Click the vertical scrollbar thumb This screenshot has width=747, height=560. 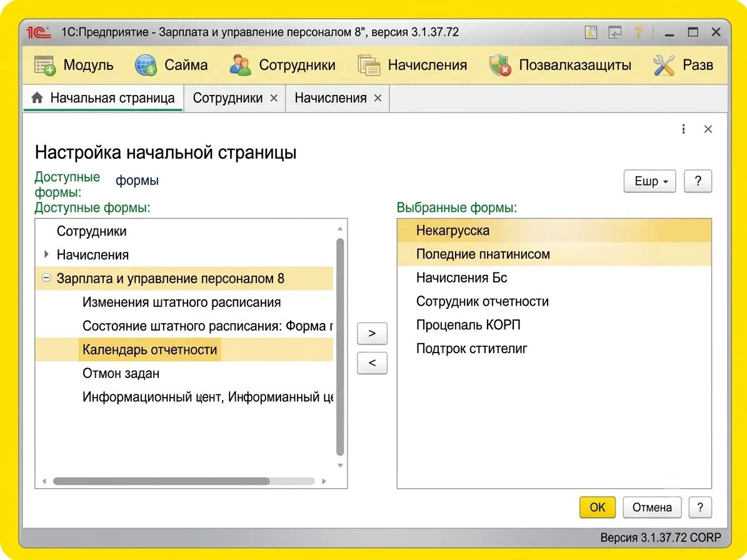point(340,347)
